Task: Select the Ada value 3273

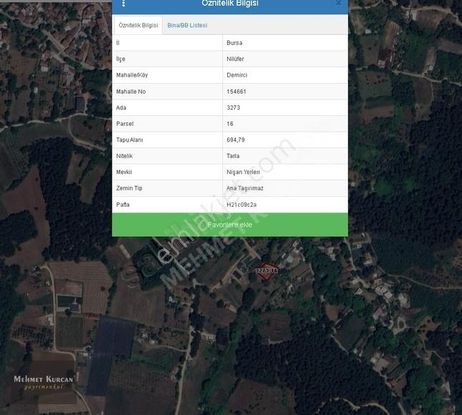Action: 233,108
